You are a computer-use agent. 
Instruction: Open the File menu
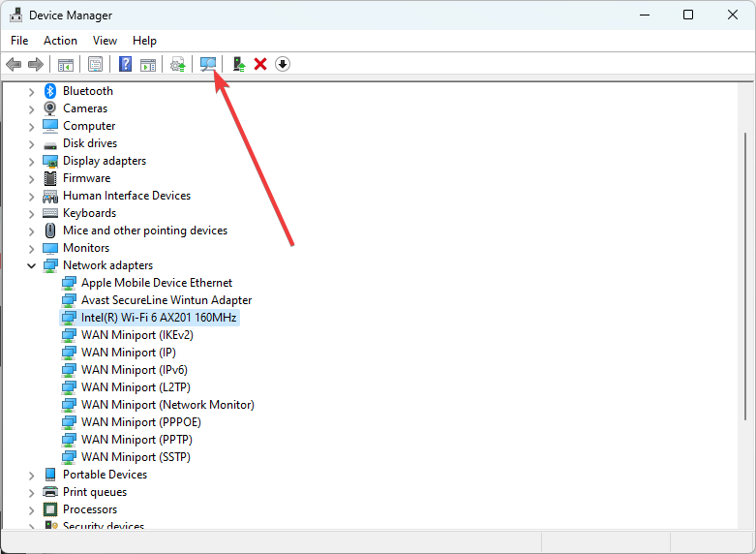tap(19, 41)
